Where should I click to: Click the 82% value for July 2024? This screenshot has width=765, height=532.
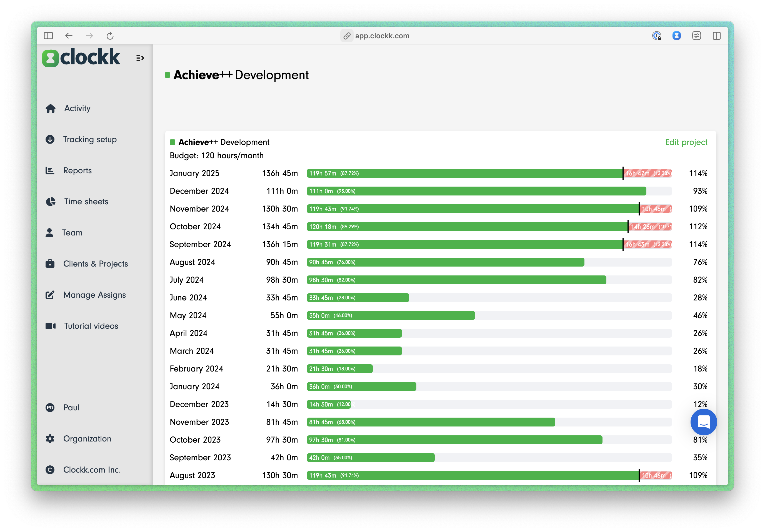pos(700,280)
